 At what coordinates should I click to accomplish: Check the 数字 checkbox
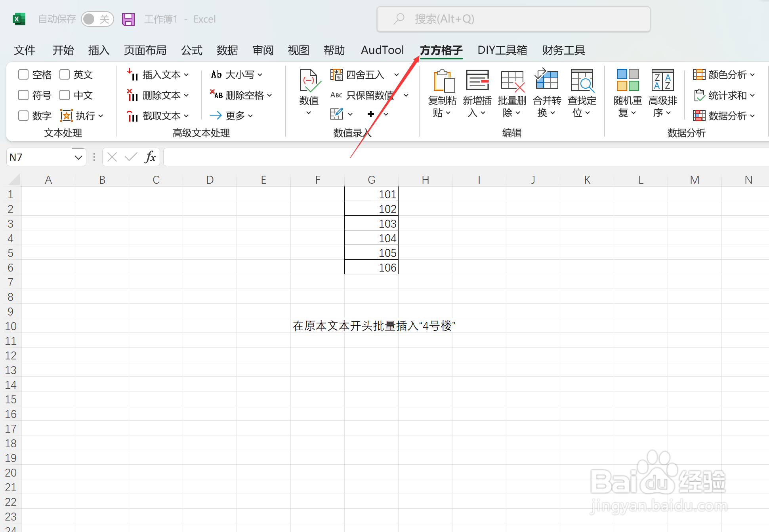click(23, 116)
